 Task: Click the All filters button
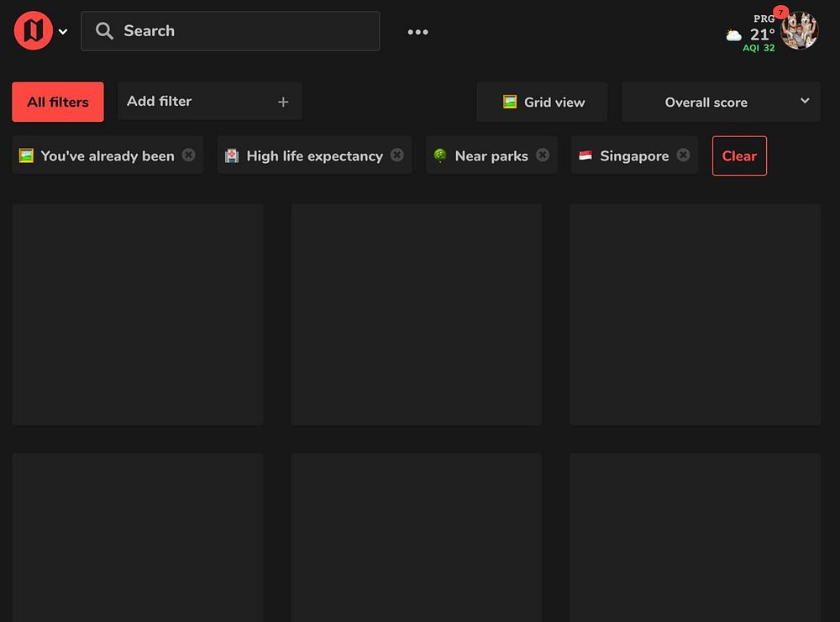[58, 102]
